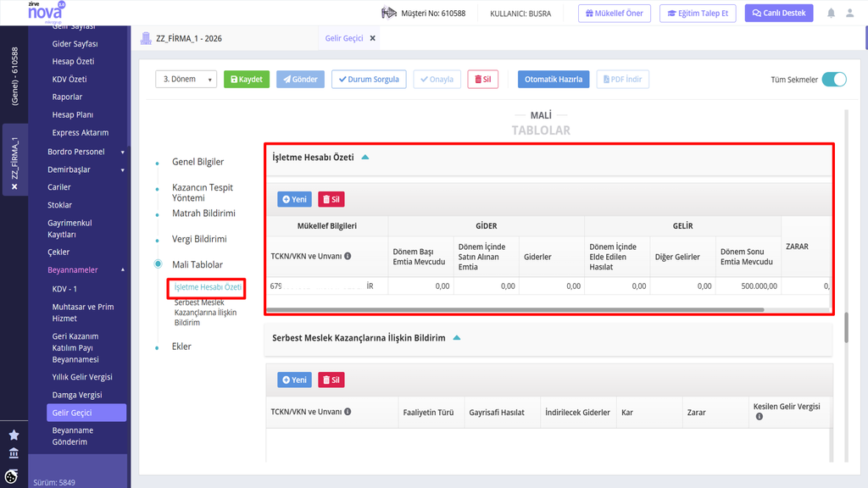Click the company building icon near ZZ_FİRMA_1
The width and height of the screenshot is (868, 488).
click(x=146, y=38)
